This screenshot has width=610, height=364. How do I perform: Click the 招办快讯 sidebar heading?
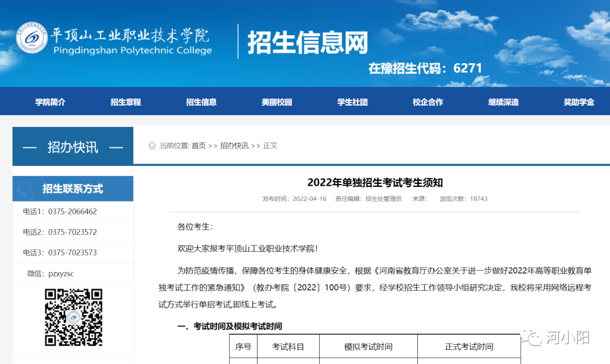pos(73,147)
